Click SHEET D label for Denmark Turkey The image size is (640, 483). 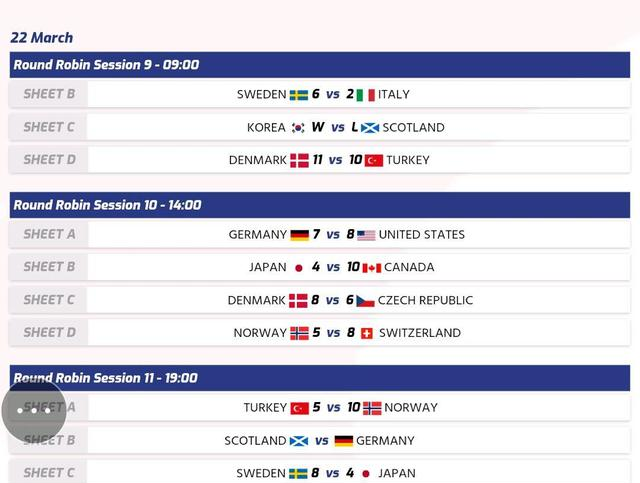(49, 160)
